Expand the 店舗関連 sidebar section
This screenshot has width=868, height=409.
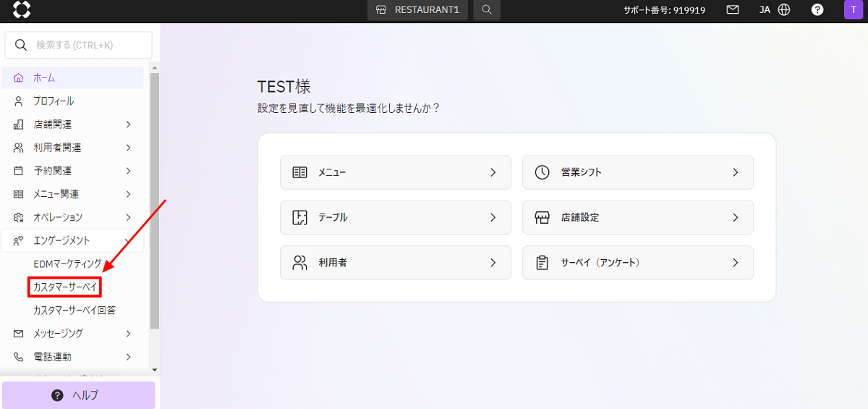72,125
